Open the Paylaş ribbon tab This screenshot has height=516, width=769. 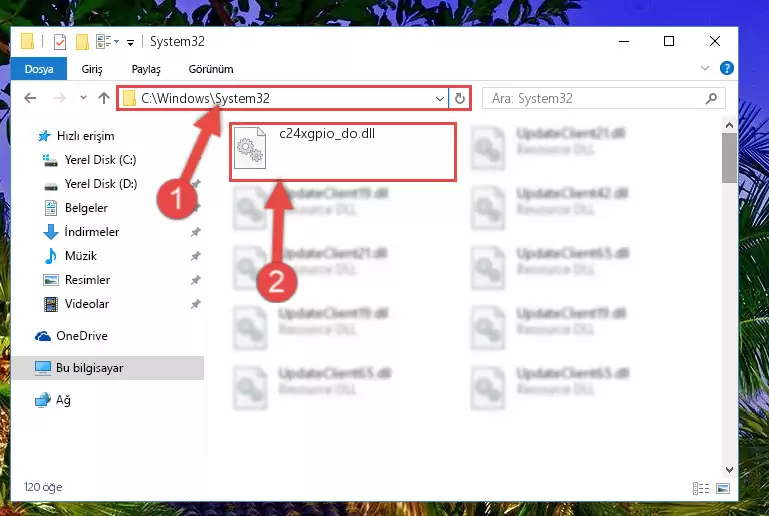(146, 69)
